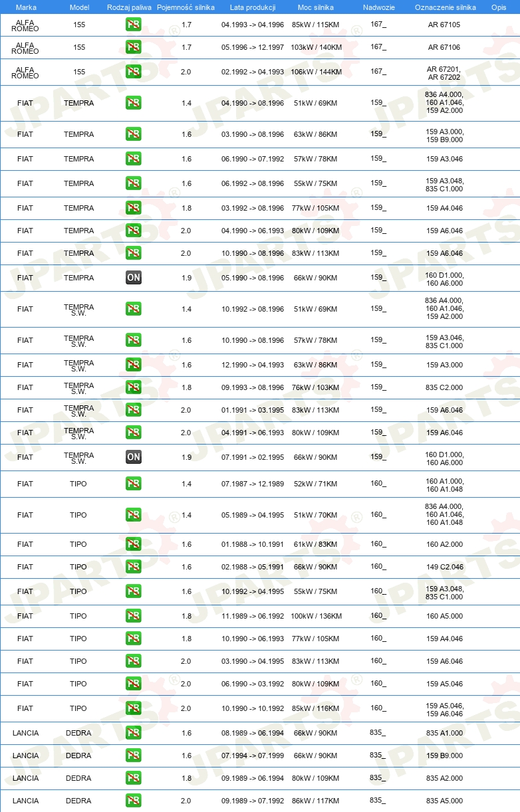
Task: Select production dates 02.1988 -> 05.1991
Action: coord(253,567)
